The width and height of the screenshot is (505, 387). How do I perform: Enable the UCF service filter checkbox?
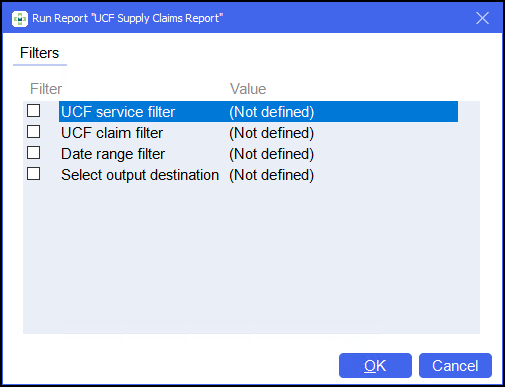click(34, 111)
